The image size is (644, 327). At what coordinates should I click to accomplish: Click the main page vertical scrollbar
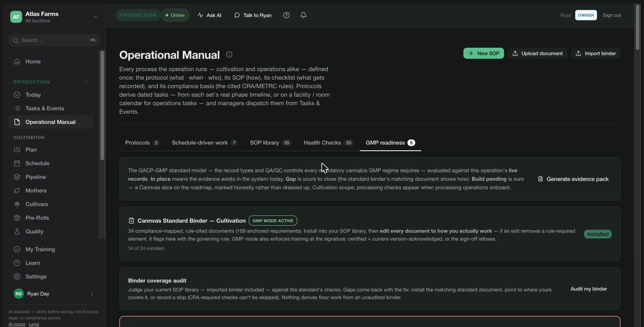[x=638, y=28]
